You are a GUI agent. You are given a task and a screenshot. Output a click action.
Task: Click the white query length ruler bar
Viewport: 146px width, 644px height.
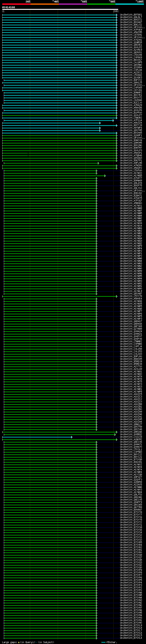(60, 10)
